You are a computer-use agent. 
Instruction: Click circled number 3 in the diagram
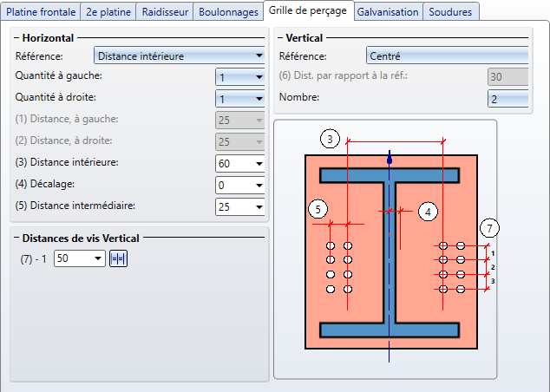[329, 139]
